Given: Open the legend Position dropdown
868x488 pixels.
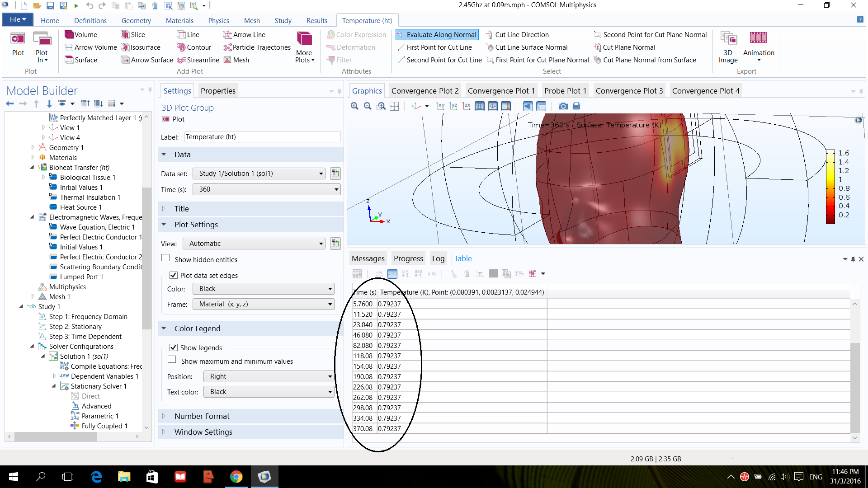Looking at the screenshot, I should (269, 376).
